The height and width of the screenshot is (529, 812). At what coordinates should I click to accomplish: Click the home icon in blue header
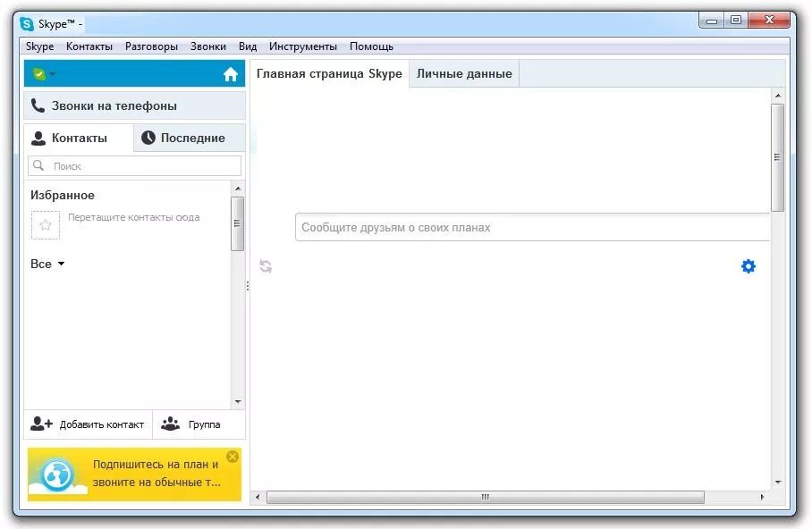tap(231, 74)
